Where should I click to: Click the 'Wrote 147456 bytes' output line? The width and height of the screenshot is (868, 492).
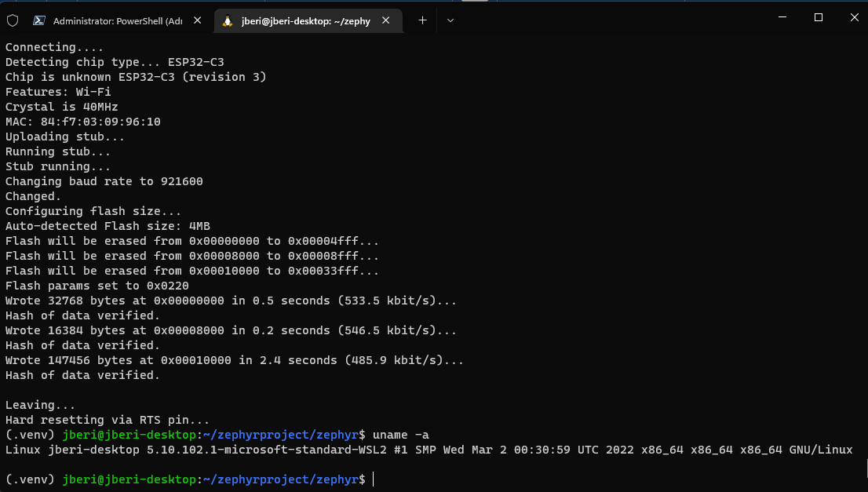[234, 361]
